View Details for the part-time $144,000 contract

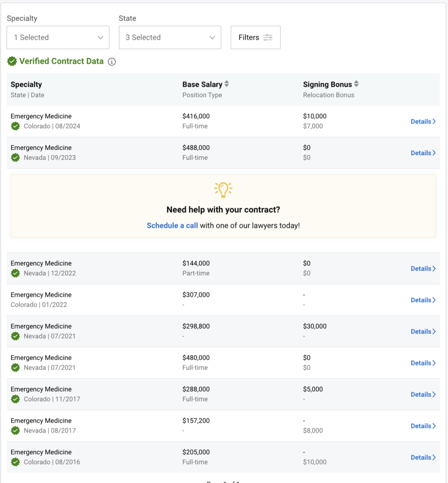pyautogui.click(x=423, y=268)
